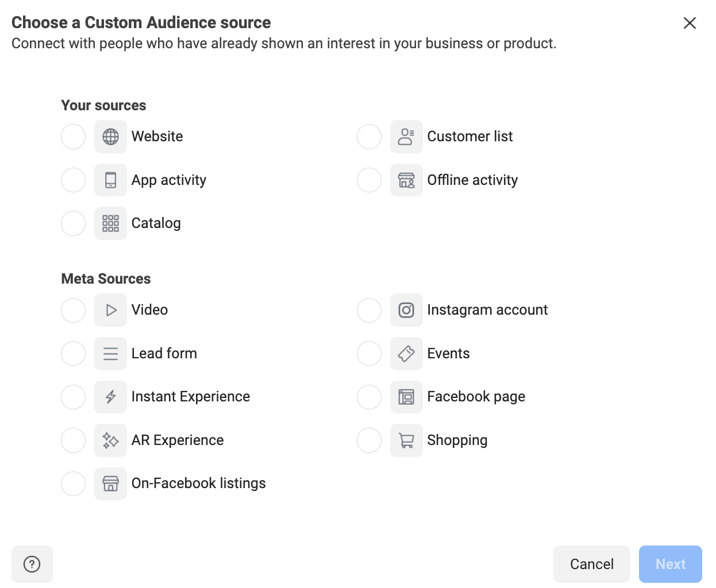Open the help question mark icon
The height and width of the screenshot is (588, 716).
32,564
